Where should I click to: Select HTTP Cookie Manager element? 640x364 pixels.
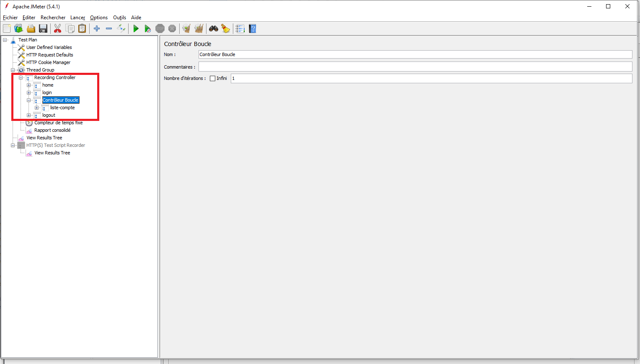click(x=48, y=62)
